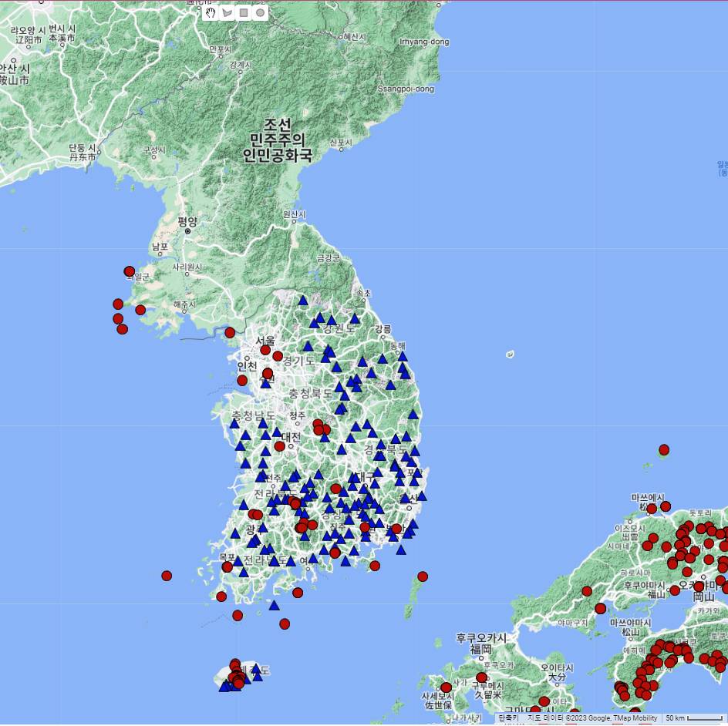Image resolution: width=728 pixels, height=726 pixels.
Task: Choose the rectangle drawing tool
Action: pos(244,12)
